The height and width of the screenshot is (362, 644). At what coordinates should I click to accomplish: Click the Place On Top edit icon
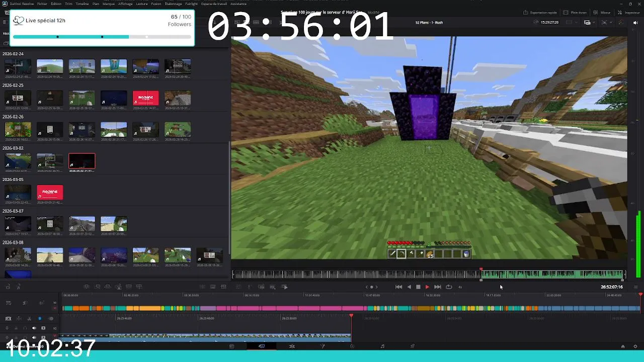point(129,287)
